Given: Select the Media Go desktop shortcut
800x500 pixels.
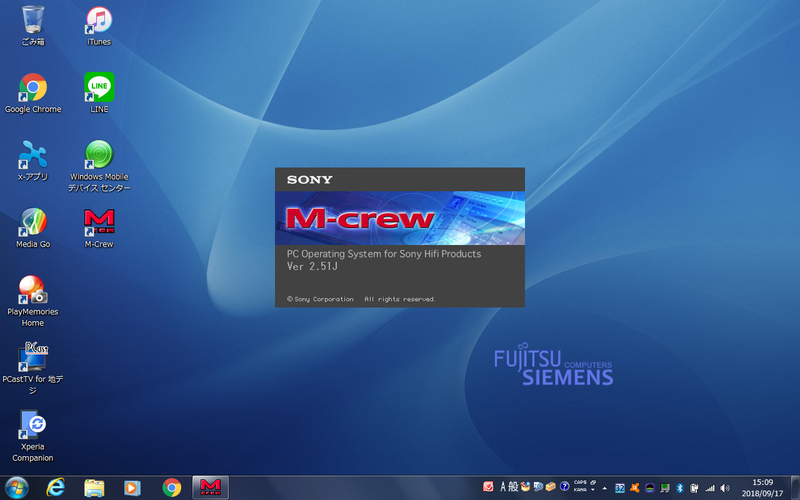Looking at the screenshot, I should pyautogui.click(x=33, y=228).
